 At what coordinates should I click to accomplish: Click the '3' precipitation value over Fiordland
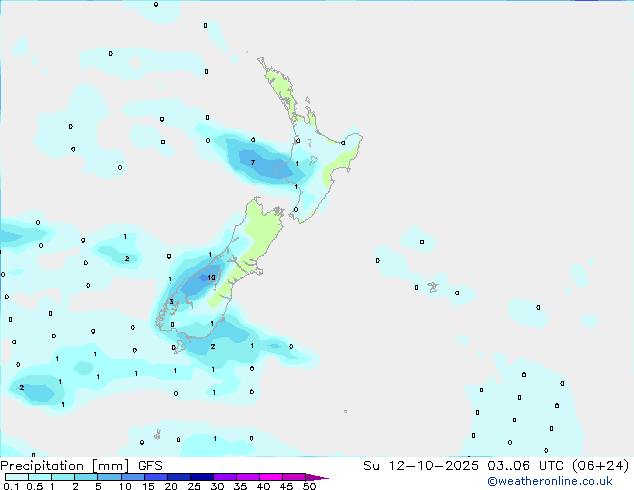[x=171, y=302]
